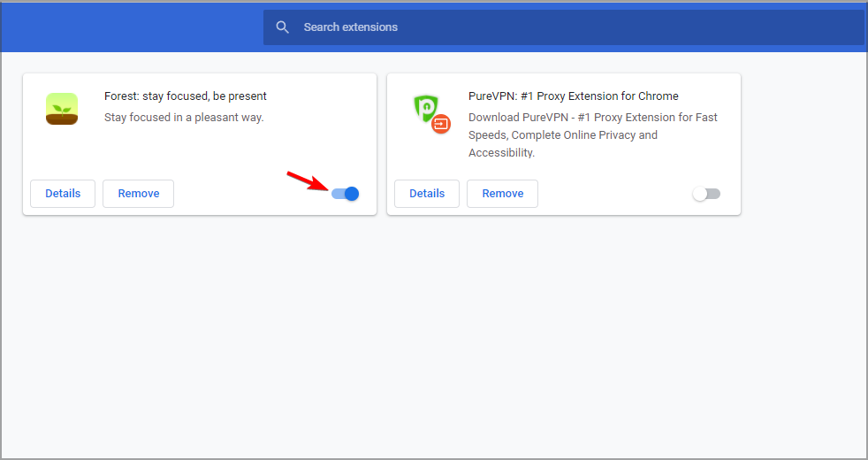Click empty blue header left of search

tap(132, 27)
